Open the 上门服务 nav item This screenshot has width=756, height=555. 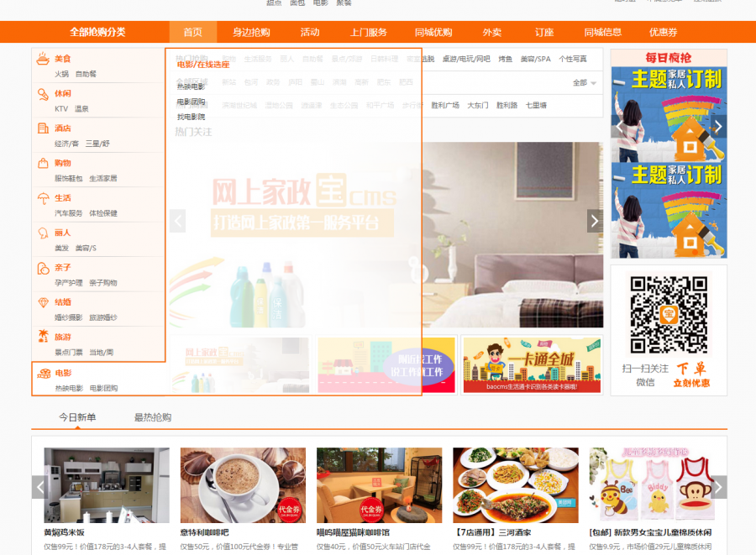tap(369, 32)
